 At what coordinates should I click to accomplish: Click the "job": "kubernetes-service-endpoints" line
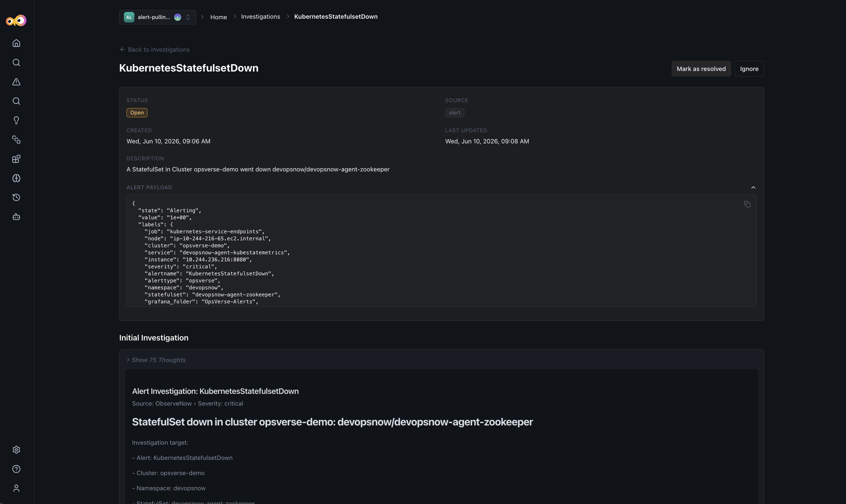[x=204, y=232]
